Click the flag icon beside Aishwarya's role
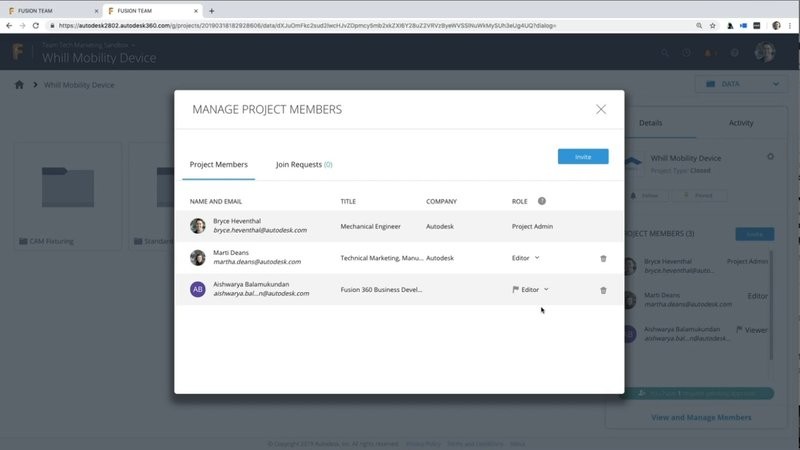Image resolution: width=800 pixels, height=450 pixels. [x=516, y=290]
